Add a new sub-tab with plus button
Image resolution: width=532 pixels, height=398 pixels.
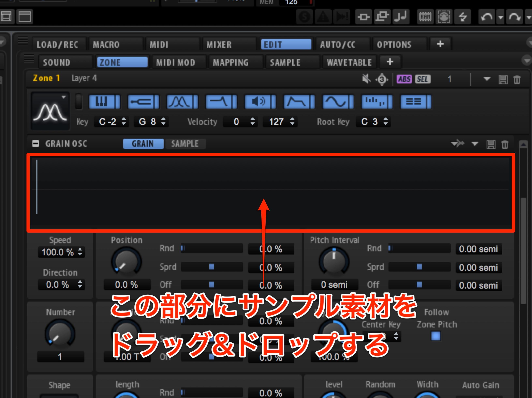pos(390,62)
